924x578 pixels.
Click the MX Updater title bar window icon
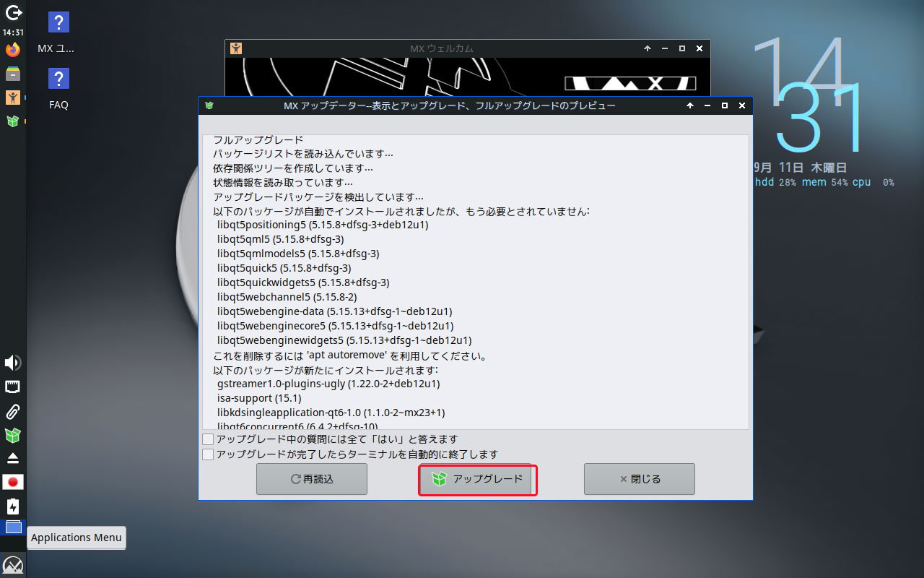(x=210, y=105)
